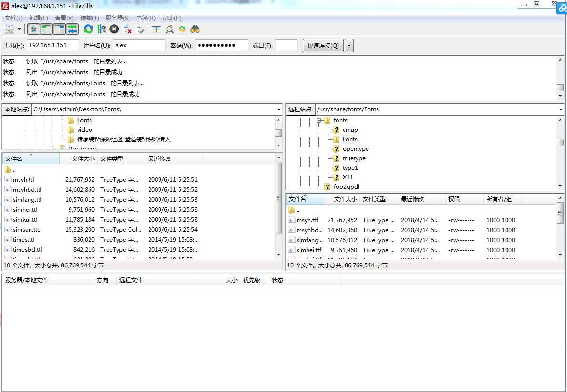Cancel current operation icon

pyautogui.click(x=114, y=29)
